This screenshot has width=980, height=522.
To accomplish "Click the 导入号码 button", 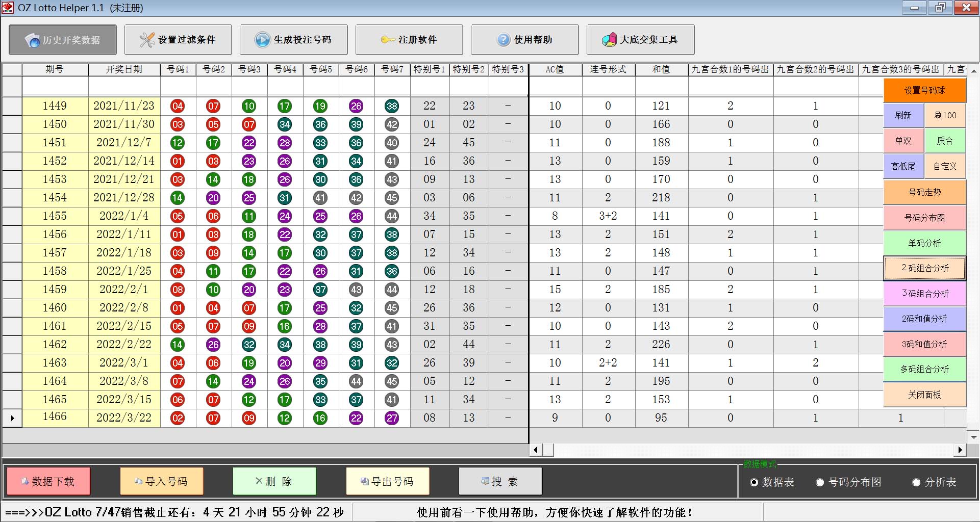I will pyautogui.click(x=162, y=481).
